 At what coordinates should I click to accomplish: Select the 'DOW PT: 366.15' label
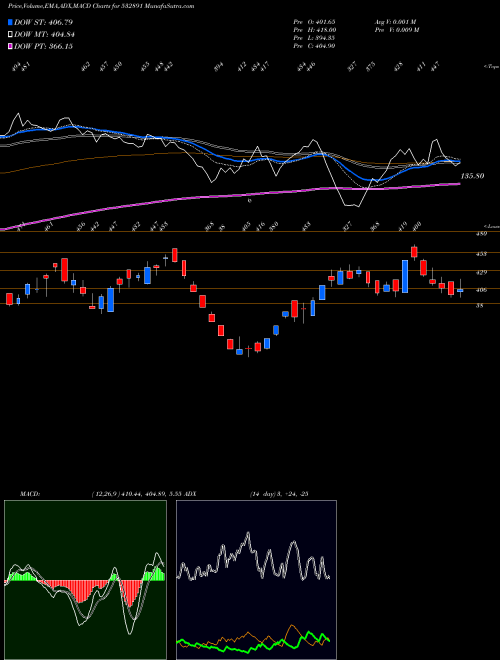coord(43,46)
